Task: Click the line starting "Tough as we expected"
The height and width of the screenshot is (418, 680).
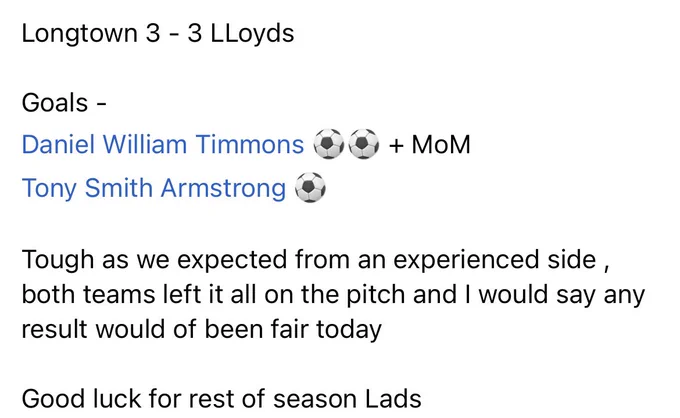Action: pos(316,260)
